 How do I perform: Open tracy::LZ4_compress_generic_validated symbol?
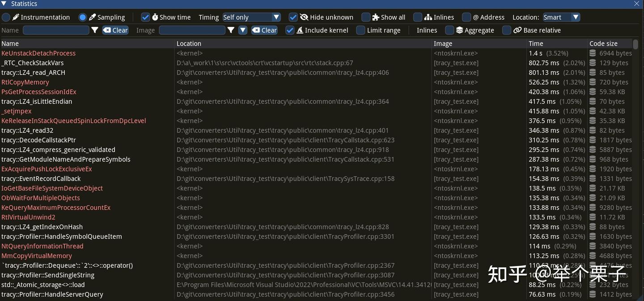pos(58,150)
